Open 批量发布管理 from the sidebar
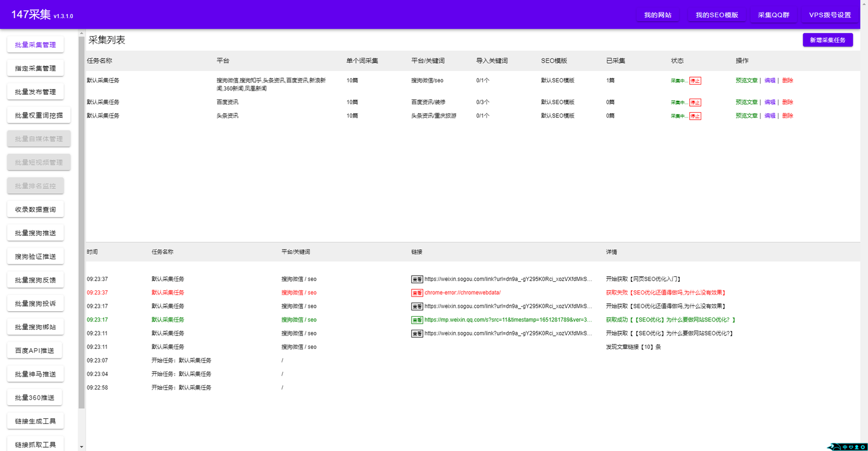Screen dimensions: 868x451 (35, 92)
